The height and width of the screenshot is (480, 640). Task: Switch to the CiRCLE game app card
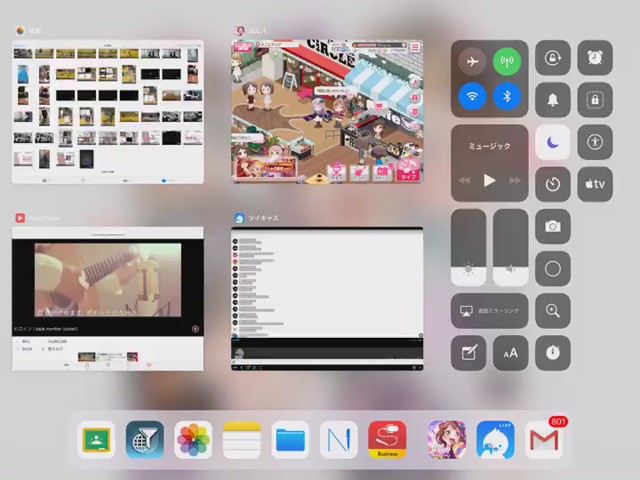pos(327,112)
